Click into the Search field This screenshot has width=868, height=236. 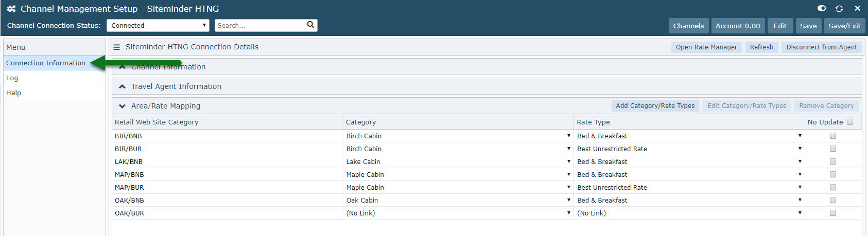point(261,25)
